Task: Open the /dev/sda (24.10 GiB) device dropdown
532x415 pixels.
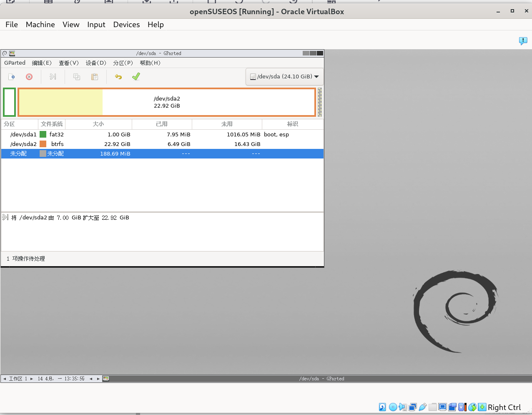Action: tap(285, 77)
